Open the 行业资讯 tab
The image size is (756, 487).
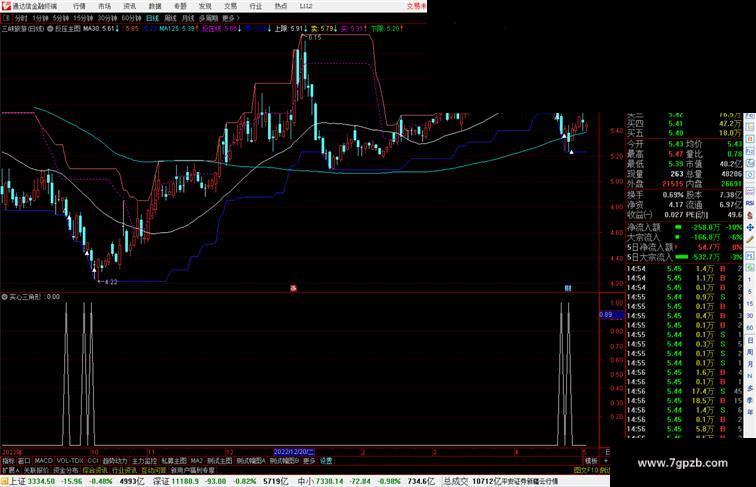124,470
